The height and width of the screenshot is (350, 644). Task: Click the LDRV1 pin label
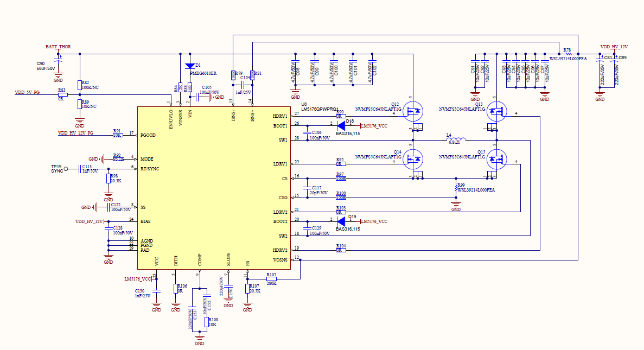[280, 164]
